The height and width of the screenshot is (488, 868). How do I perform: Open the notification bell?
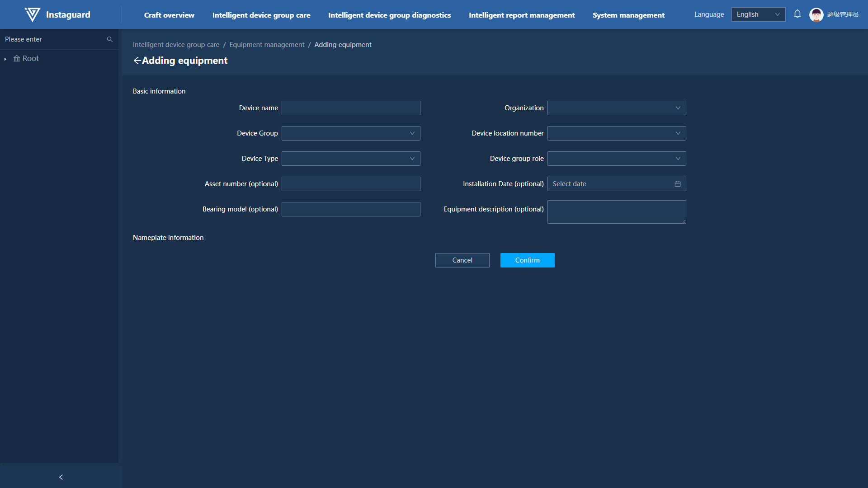pyautogui.click(x=797, y=14)
